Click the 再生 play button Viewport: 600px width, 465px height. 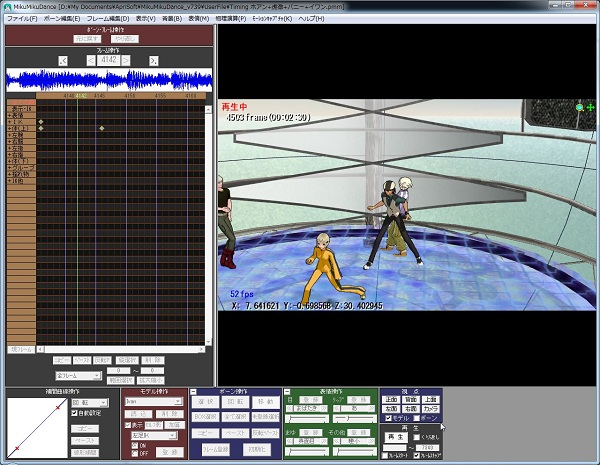tap(396, 437)
